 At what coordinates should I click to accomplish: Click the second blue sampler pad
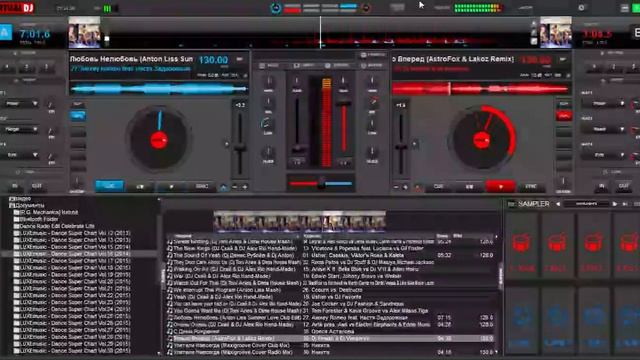(557, 320)
